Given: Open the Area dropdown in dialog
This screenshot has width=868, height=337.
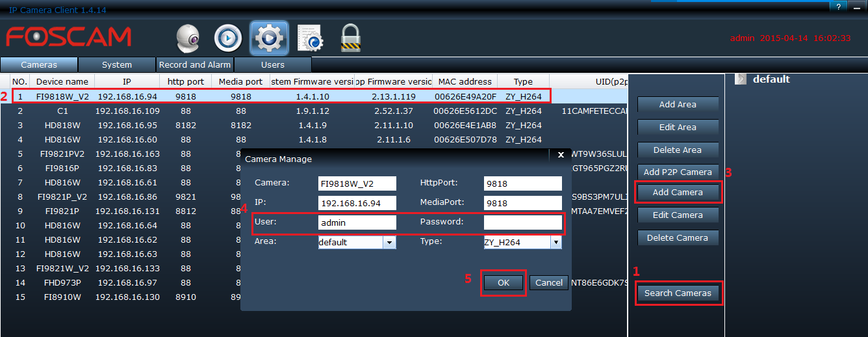Looking at the screenshot, I should click(390, 243).
